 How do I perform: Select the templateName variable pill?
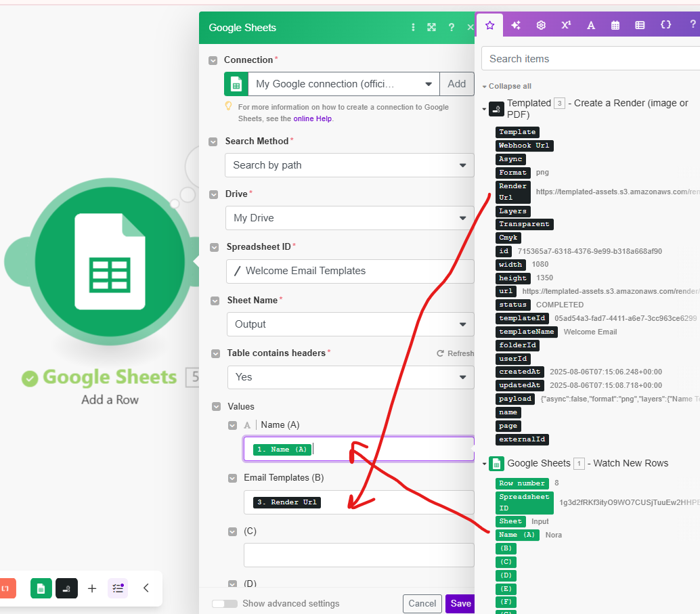click(526, 332)
